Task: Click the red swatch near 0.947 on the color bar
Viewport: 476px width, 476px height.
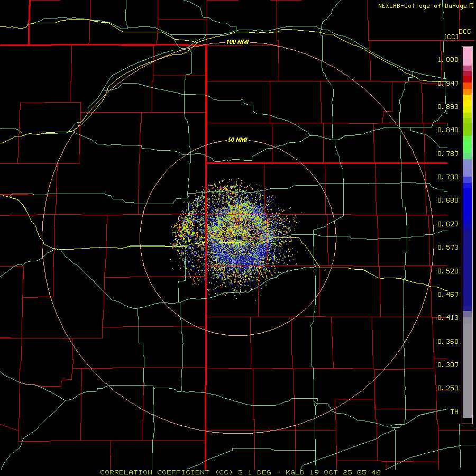Action: click(467, 79)
